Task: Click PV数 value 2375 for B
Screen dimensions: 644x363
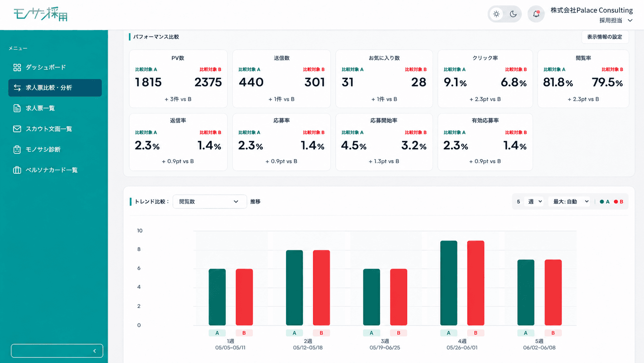Action: tap(208, 82)
